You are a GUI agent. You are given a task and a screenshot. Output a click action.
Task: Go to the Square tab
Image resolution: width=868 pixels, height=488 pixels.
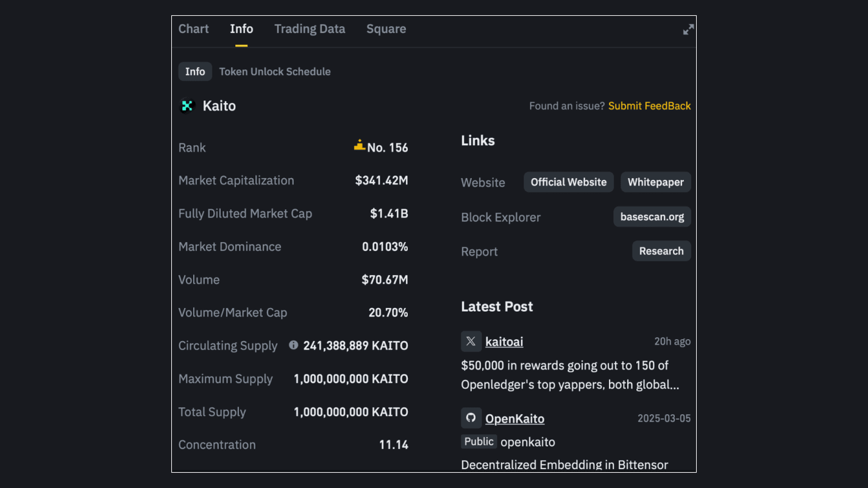pyautogui.click(x=386, y=29)
